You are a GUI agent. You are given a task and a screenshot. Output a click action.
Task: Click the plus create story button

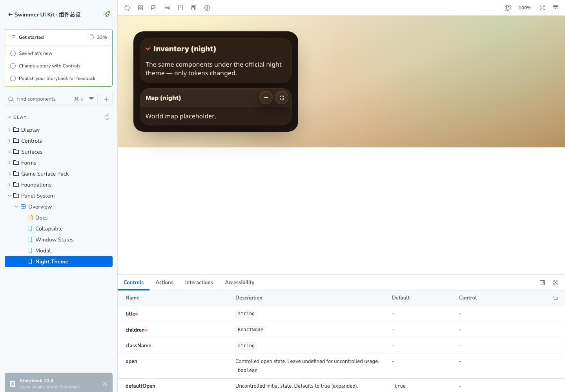106,99
